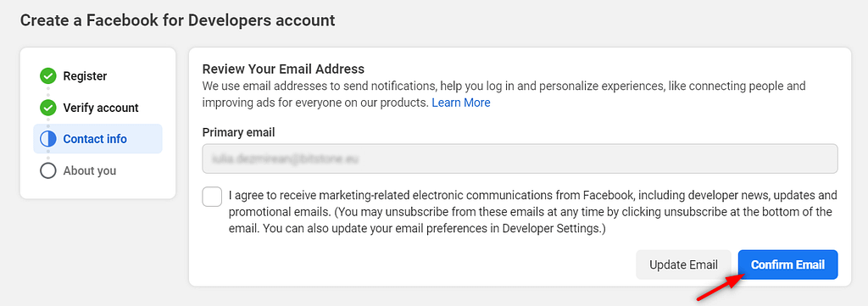Click the green checkmark beside Verify account
868x306 pixels.
48,108
